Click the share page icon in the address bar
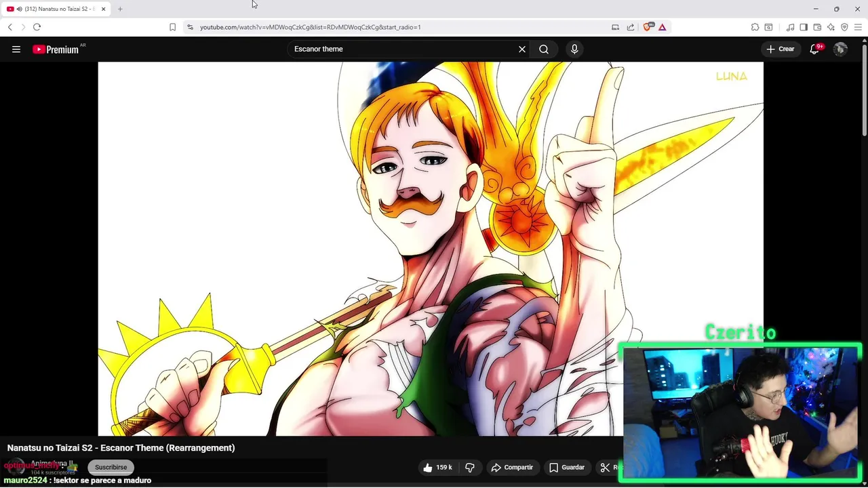The height and width of the screenshot is (488, 868). (631, 27)
